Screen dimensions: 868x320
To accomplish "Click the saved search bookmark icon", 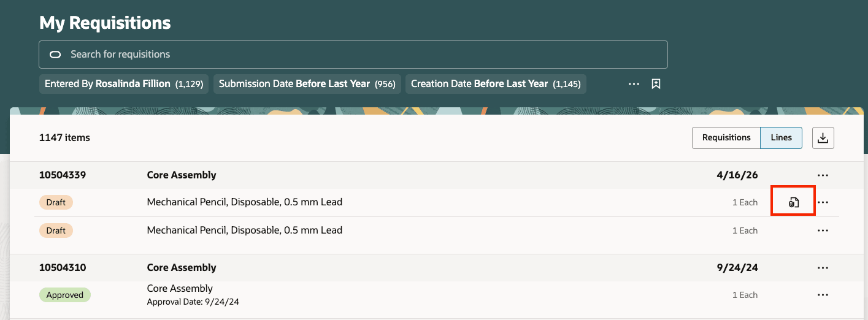I will (656, 84).
